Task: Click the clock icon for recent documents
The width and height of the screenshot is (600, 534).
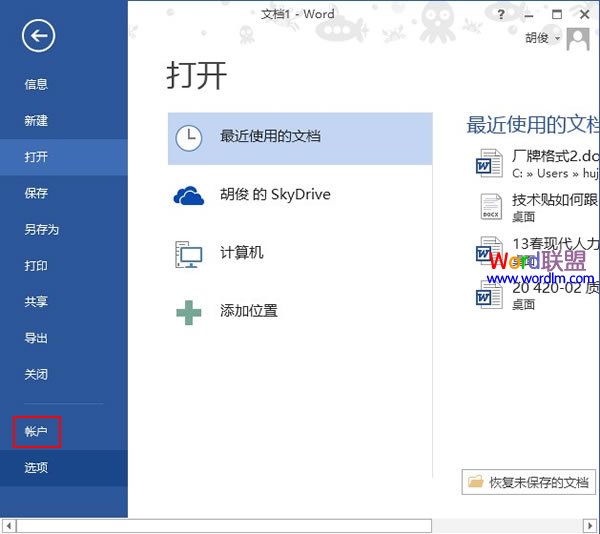Action: [189, 138]
